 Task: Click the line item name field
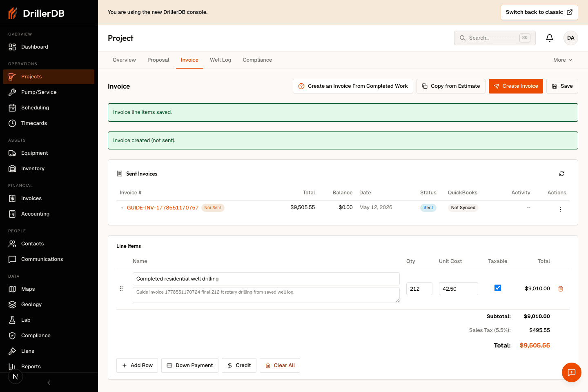[266, 279]
